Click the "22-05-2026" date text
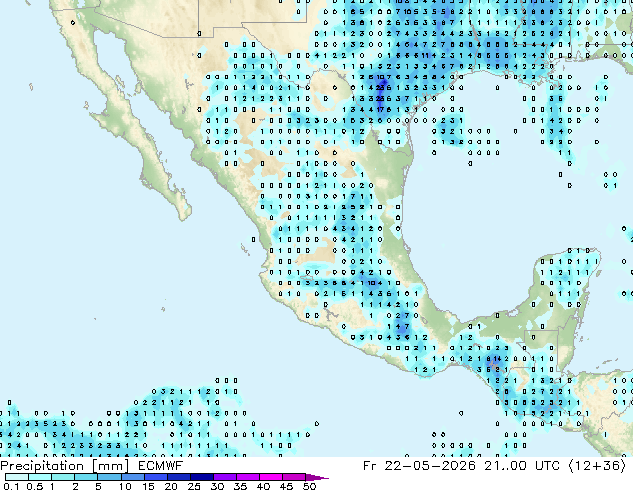Screen dimensions: 634x490 point(430,466)
